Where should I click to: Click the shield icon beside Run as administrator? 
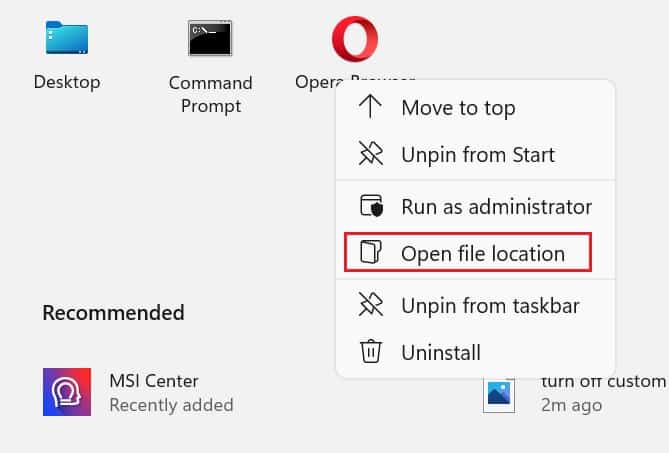[371, 206]
